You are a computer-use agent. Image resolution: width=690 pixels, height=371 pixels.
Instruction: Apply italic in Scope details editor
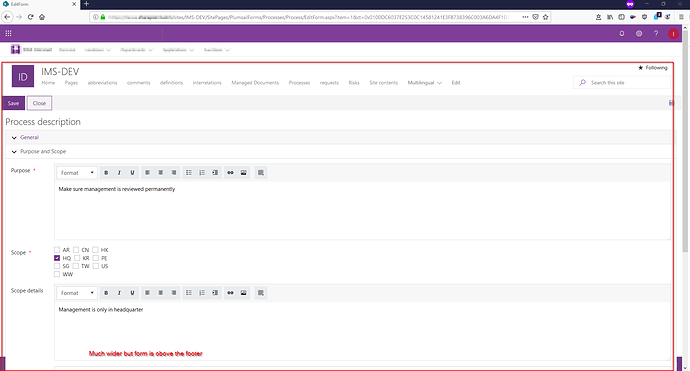[x=119, y=293]
